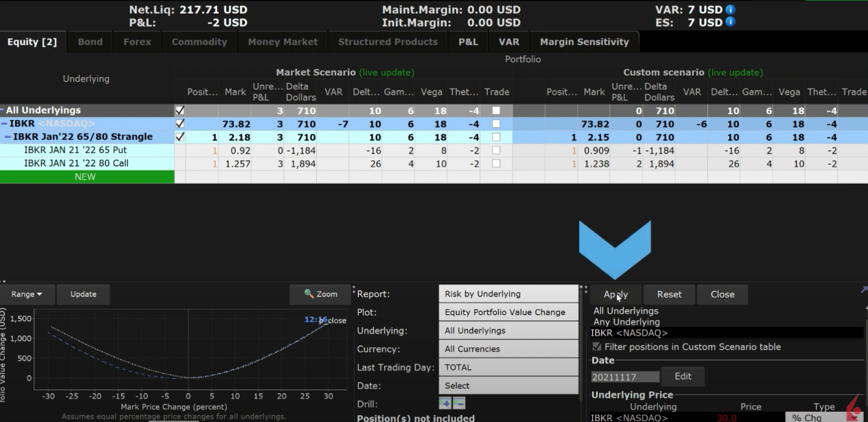Click the Reset button
This screenshot has width=868, height=422.
[x=669, y=294]
